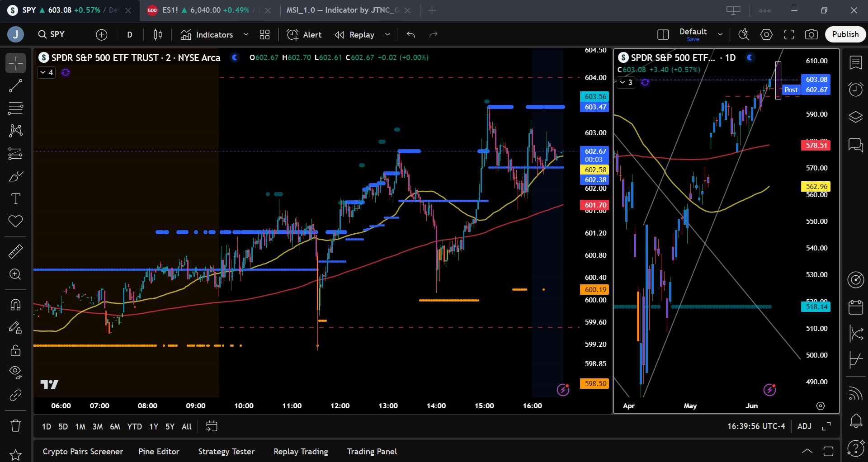Select the YTD time range
Screen dimensions: 868x462
135,426
